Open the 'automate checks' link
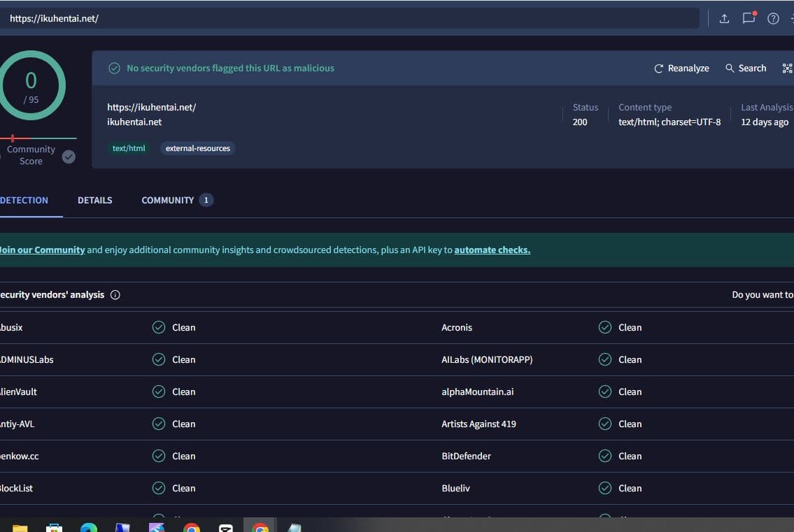794x532 pixels. tap(492, 250)
